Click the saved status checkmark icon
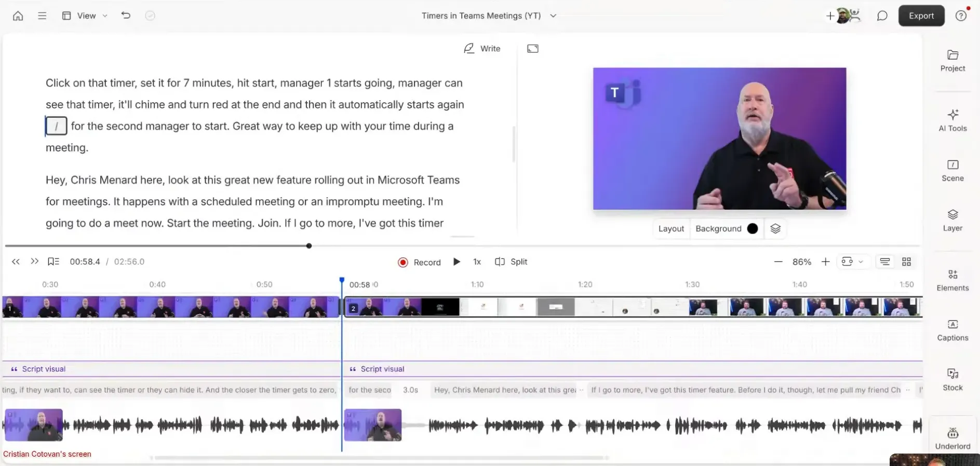 150,16
